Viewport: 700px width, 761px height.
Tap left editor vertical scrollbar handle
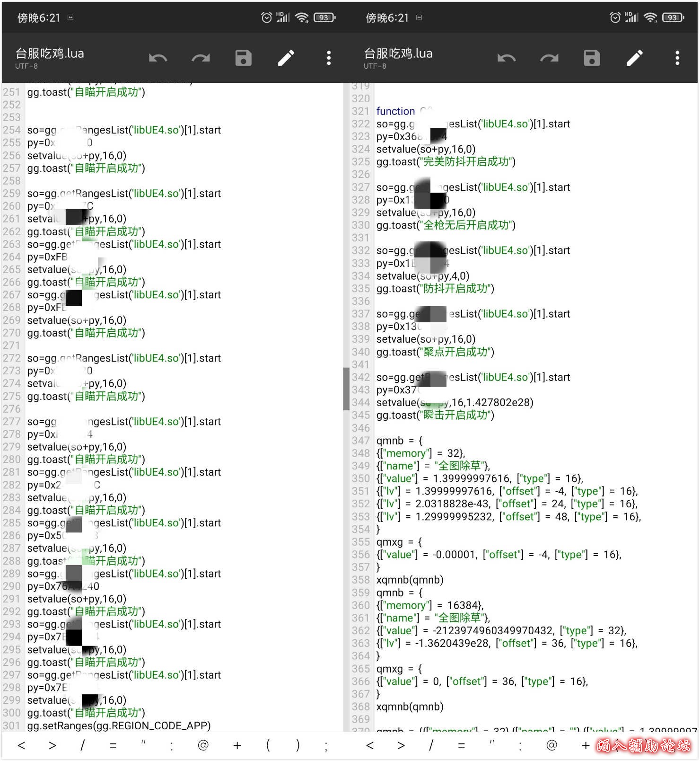346,389
